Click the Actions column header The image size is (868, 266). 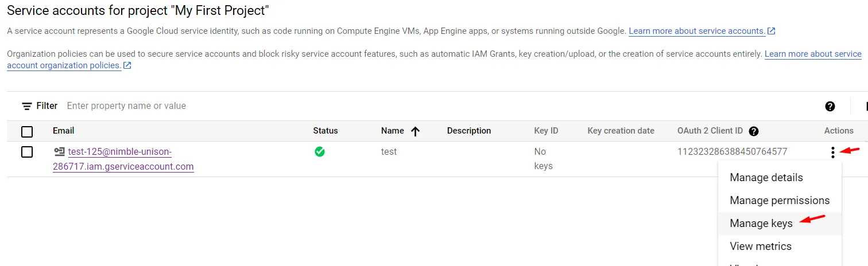pyautogui.click(x=839, y=131)
